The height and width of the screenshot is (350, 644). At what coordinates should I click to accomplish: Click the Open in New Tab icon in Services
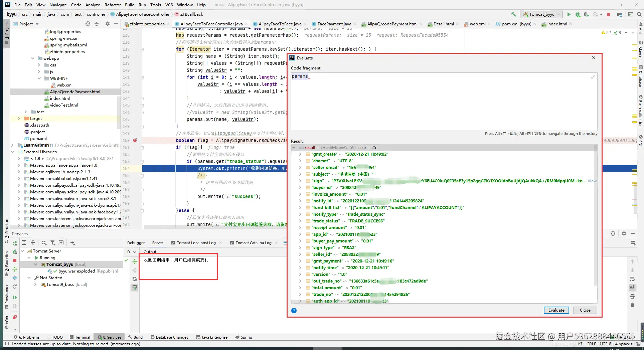61,243
